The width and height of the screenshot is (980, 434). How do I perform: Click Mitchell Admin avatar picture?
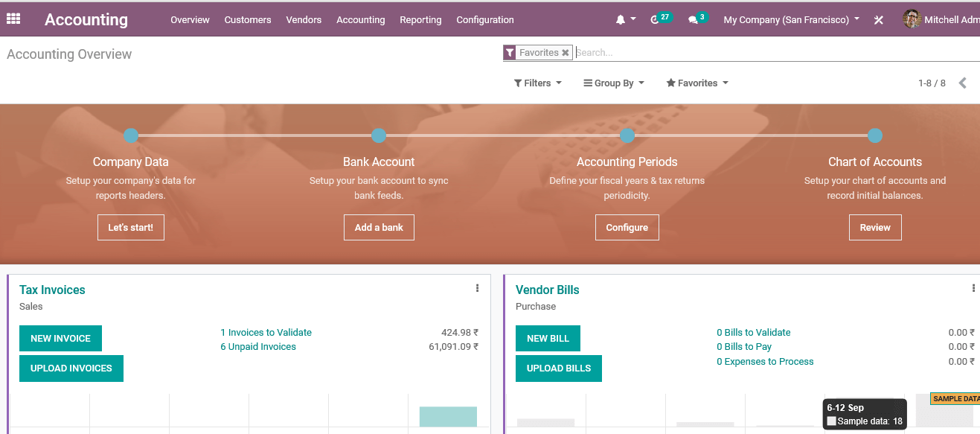tap(912, 19)
